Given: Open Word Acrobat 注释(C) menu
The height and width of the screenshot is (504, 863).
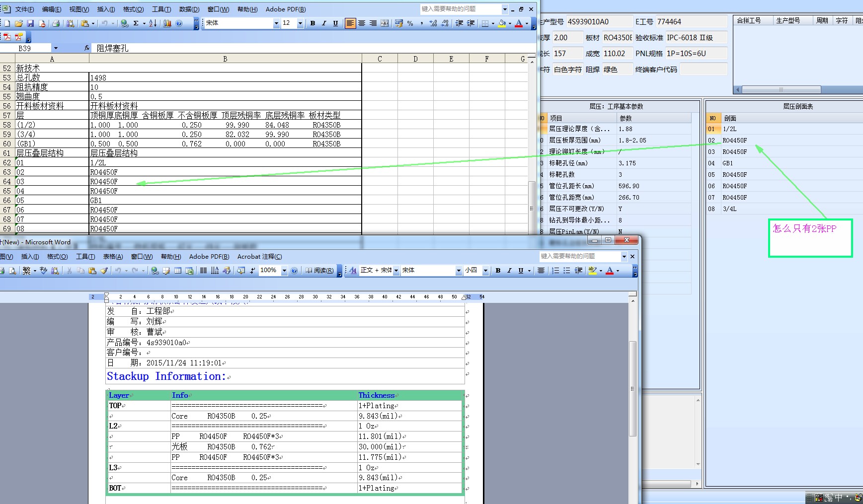Looking at the screenshot, I should pos(259,257).
